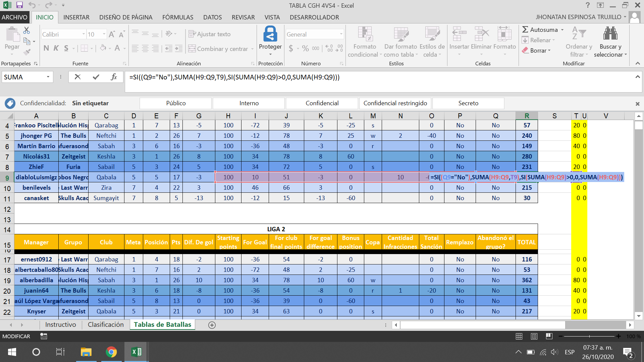The width and height of the screenshot is (644, 362).
Task: Confirm formula with checkmark icon
Action: [96, 77]
